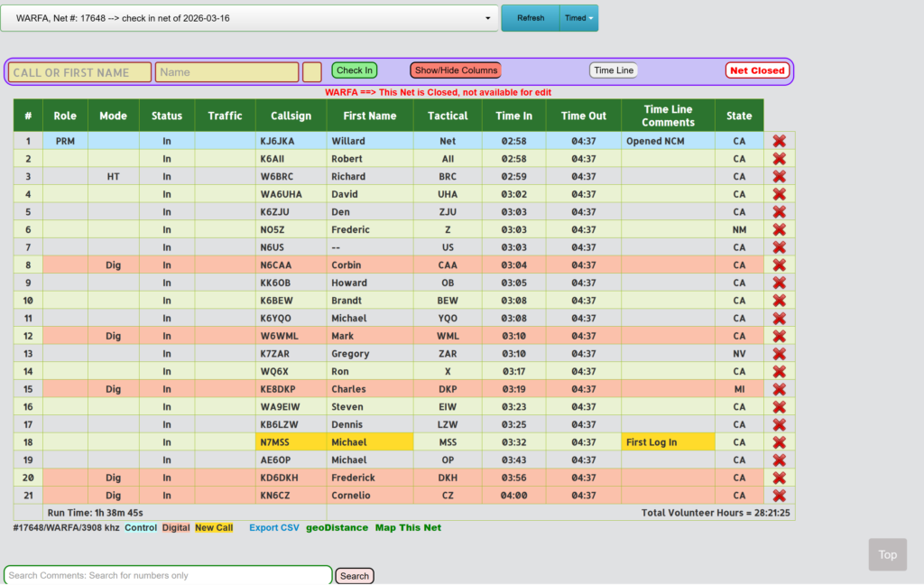
Task: Click the Time Line button
Action: coord(614,70)
